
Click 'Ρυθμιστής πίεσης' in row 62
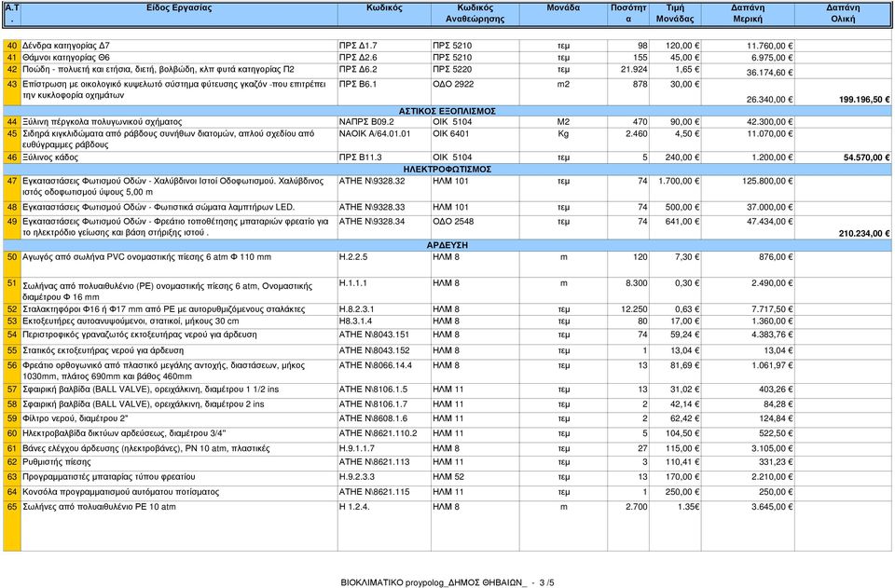click(x=56, y=462)
